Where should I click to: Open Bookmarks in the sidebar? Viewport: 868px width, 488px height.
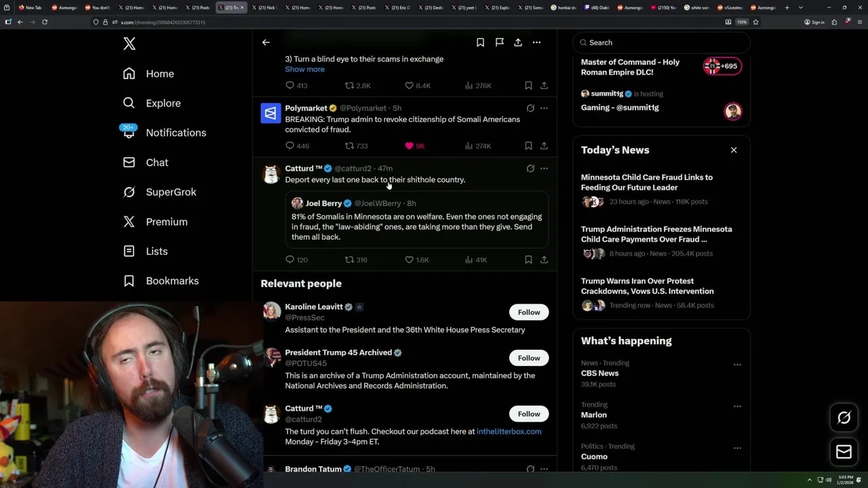click(x=161, y=281)
